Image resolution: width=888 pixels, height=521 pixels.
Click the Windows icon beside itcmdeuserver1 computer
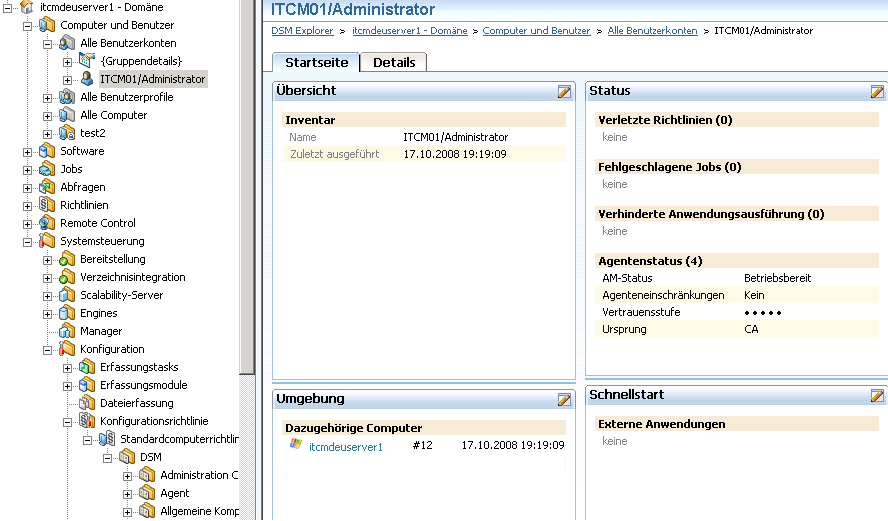[x=296, y=445]
